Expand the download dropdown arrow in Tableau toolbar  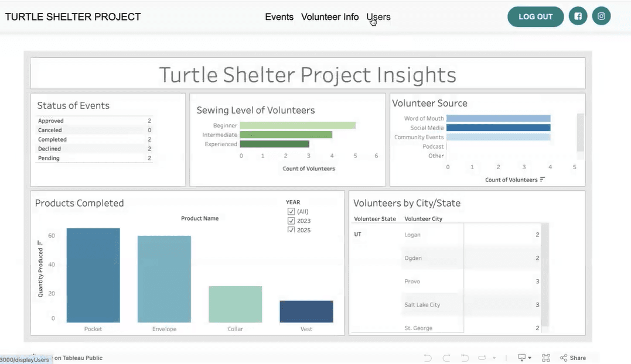530,358
